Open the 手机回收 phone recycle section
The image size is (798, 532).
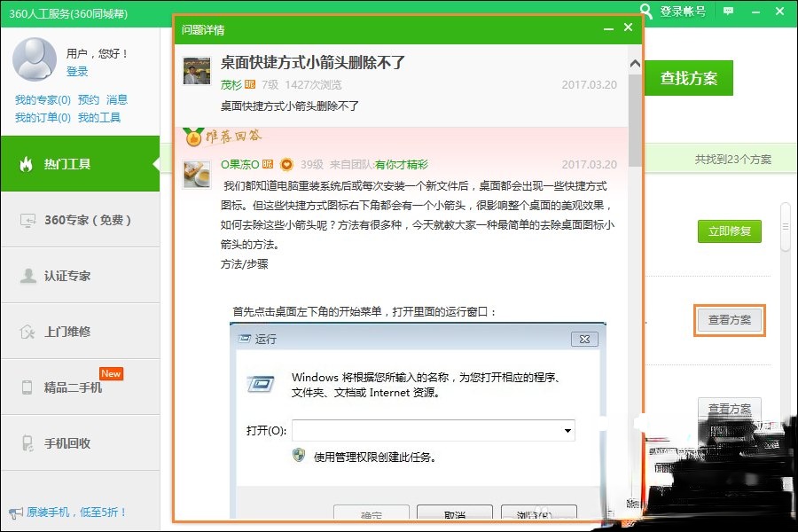coord(62,441)
